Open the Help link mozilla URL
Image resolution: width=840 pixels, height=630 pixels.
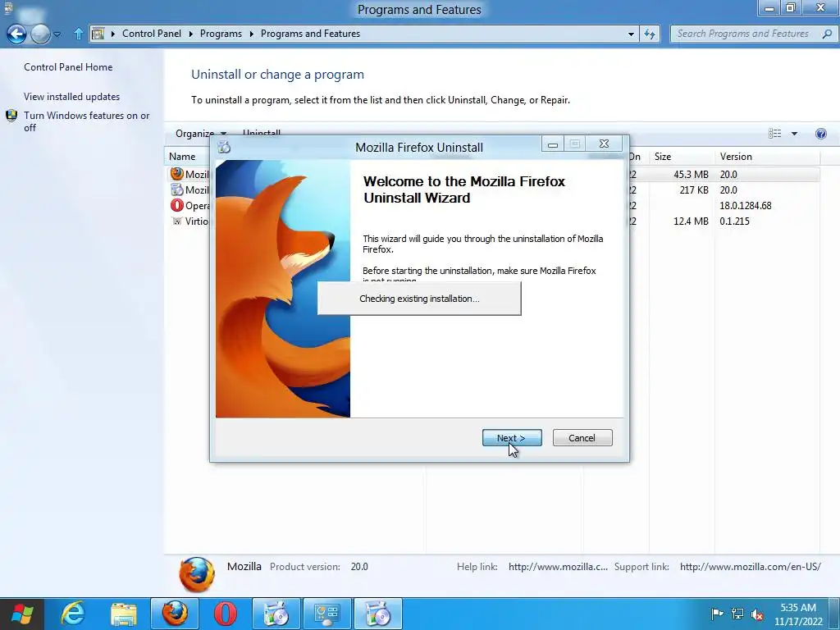click(558, 567)
